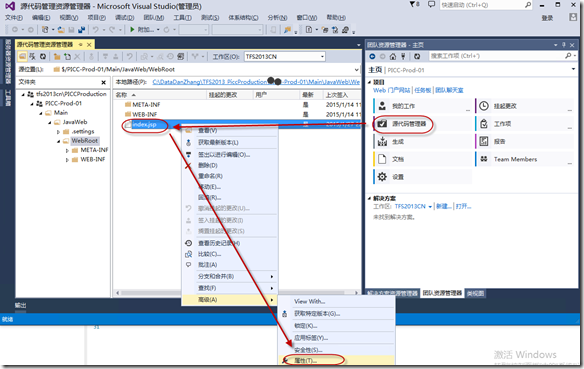Choose 重命名(R) from context menu

[x=229, y=176]
